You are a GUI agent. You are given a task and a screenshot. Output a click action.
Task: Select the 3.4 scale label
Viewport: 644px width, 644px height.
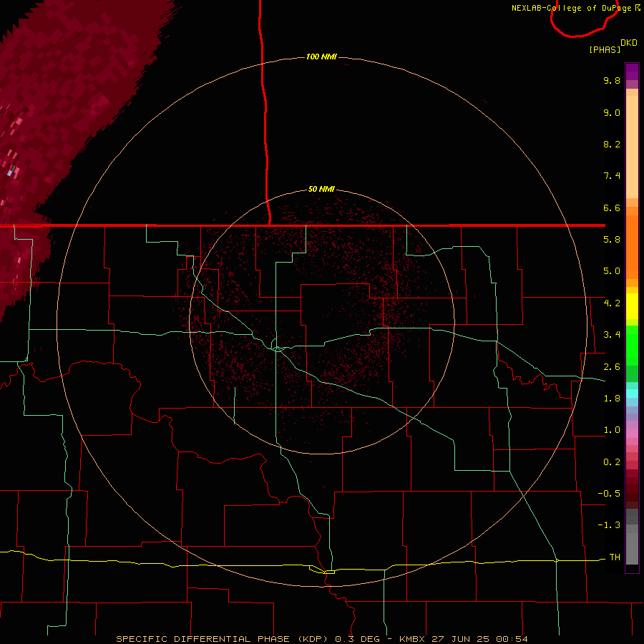tap(612, 335)
